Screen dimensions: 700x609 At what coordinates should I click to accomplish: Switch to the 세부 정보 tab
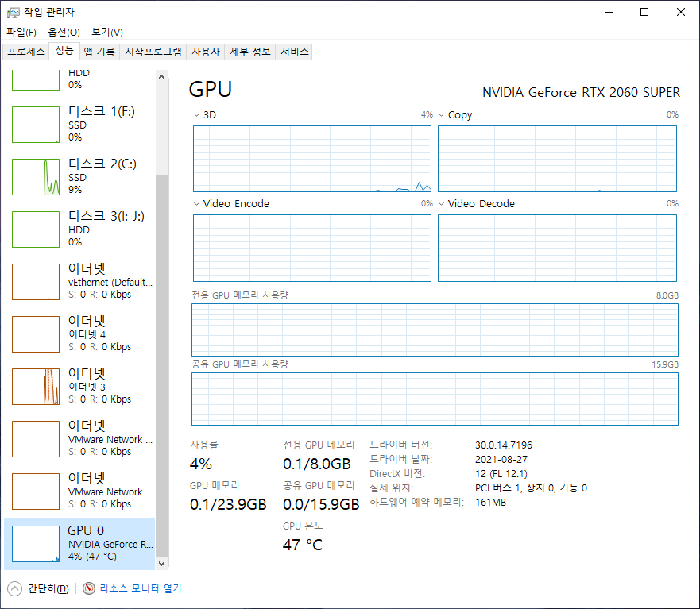click(250, 52)
